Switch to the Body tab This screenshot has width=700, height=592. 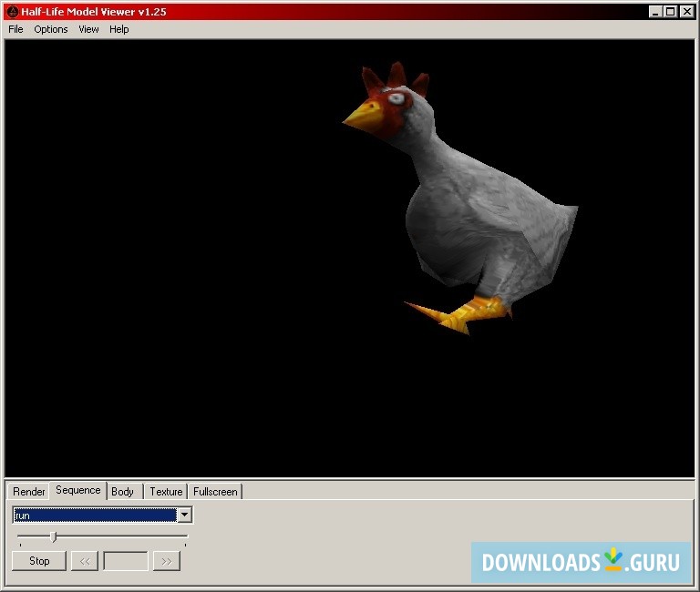click(x=123, y=492)
